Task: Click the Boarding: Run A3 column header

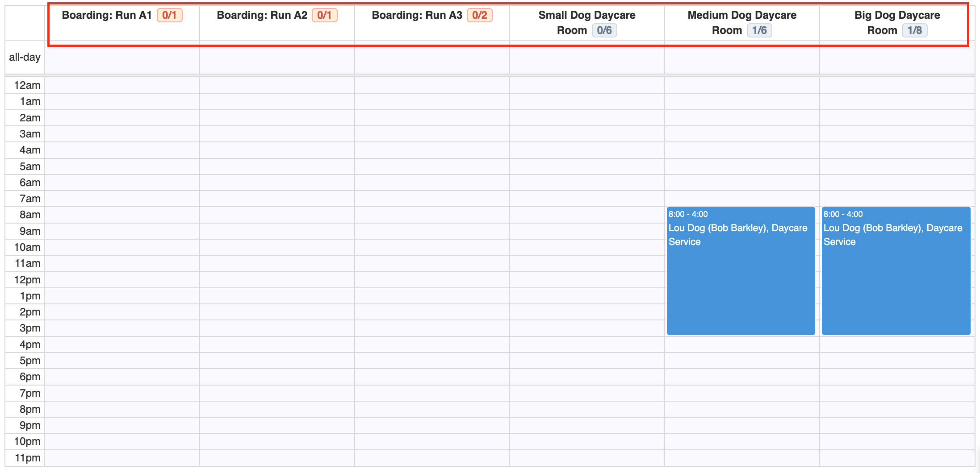Action: click(x=432, y=22)
